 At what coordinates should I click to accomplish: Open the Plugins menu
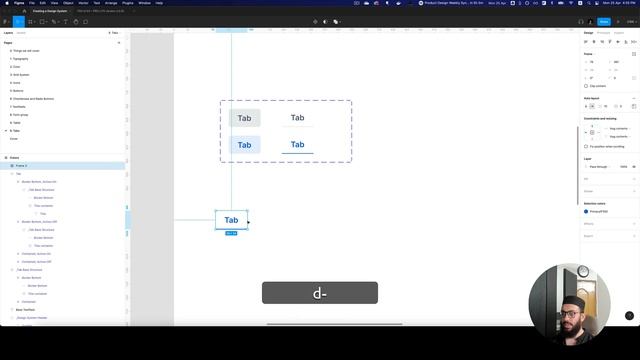pos(128,3)
